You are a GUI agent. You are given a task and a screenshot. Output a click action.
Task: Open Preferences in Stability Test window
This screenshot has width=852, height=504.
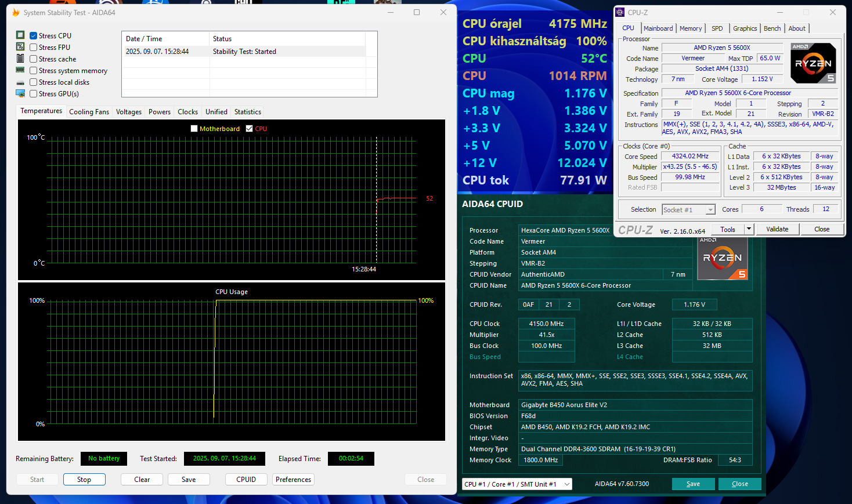[294, 480]
